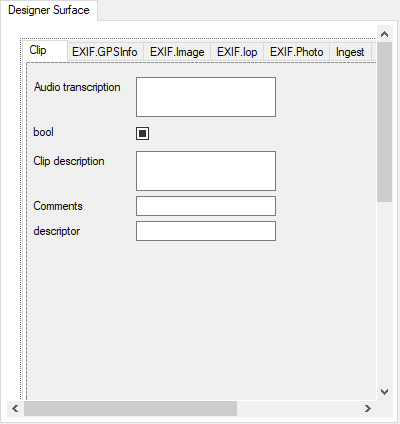Select the EXIF.Image tab
This screenshot has width=400, height=424.
[x=177, y=52]
